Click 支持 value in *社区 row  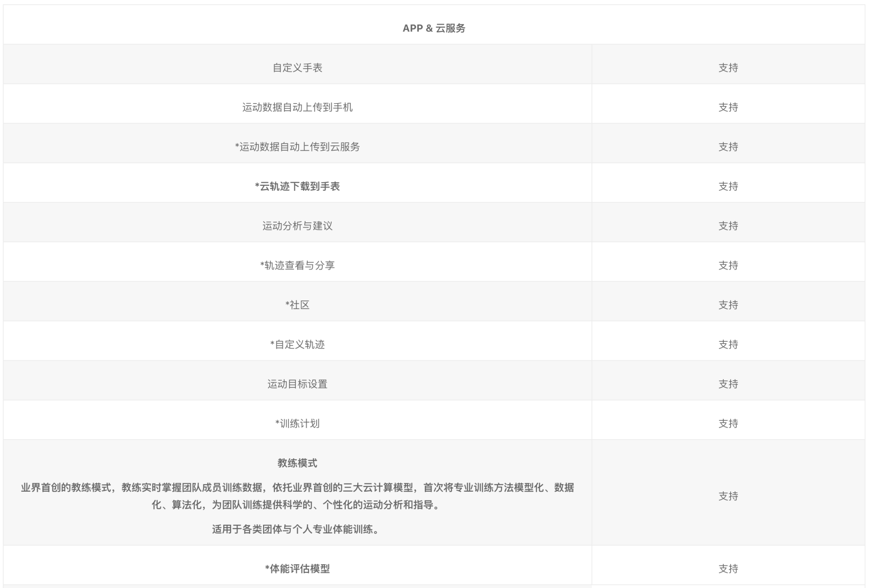pos(728,305)
